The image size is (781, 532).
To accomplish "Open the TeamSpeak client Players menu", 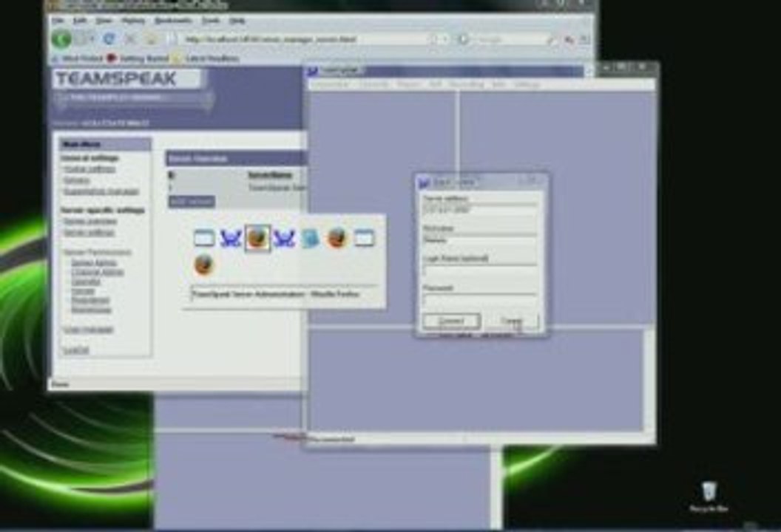I will click(408, 84).
